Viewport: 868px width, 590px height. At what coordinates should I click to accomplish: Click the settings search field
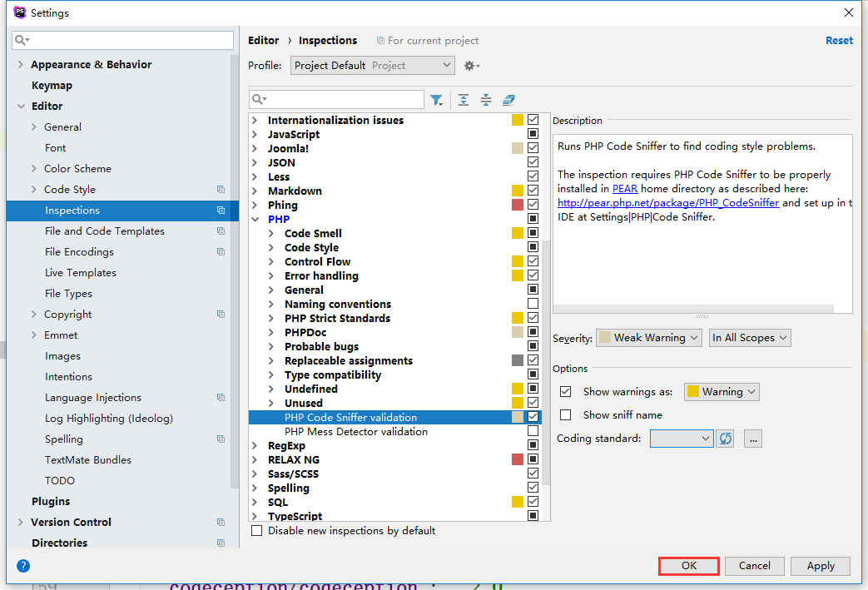pos(123,40)
